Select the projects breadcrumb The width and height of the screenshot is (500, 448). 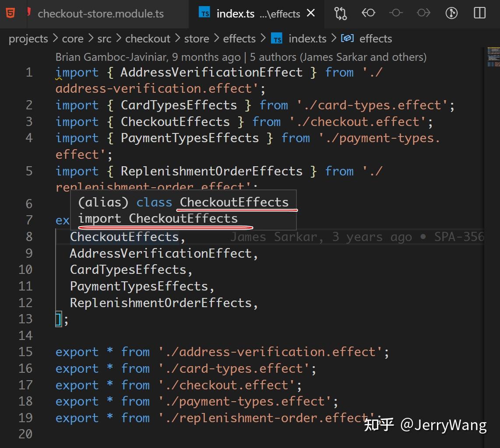pos(28,39)
